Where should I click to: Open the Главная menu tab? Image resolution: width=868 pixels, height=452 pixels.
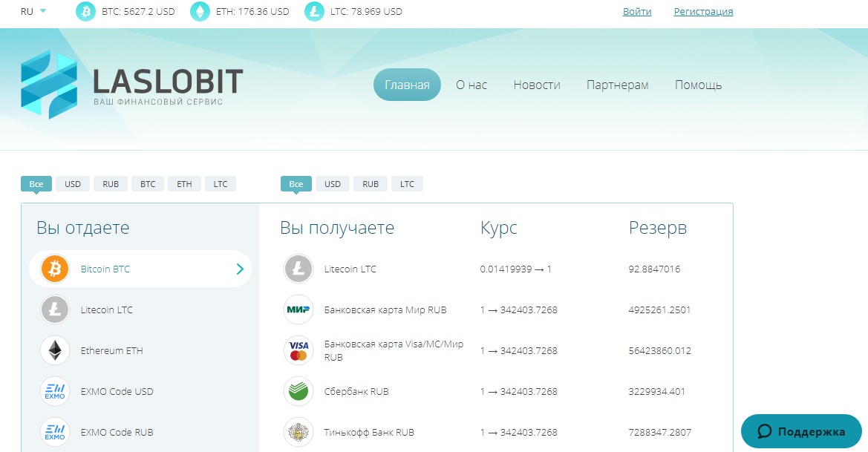coord(407,85)
